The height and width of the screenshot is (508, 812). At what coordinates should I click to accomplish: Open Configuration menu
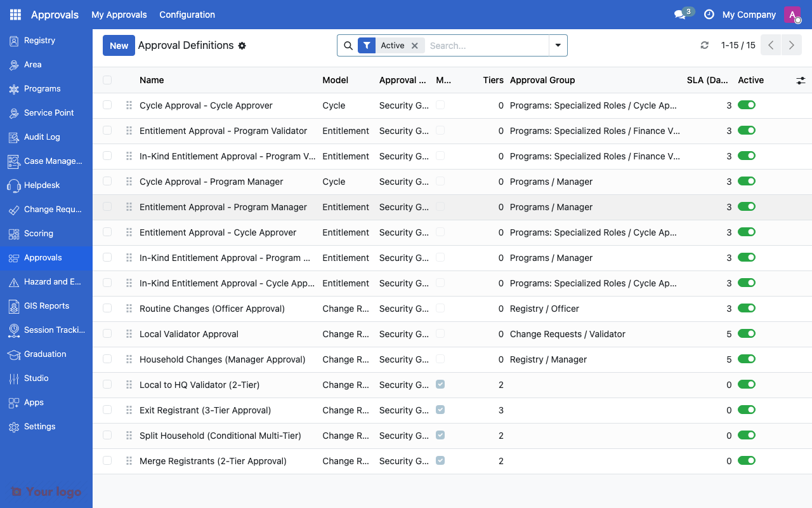pos(187,15)
